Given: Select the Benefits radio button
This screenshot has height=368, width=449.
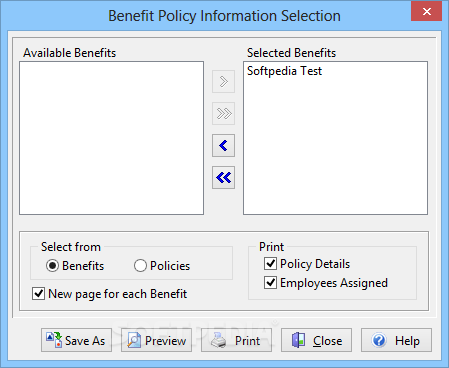Looking at the screenshot, I should pos(52,266).
